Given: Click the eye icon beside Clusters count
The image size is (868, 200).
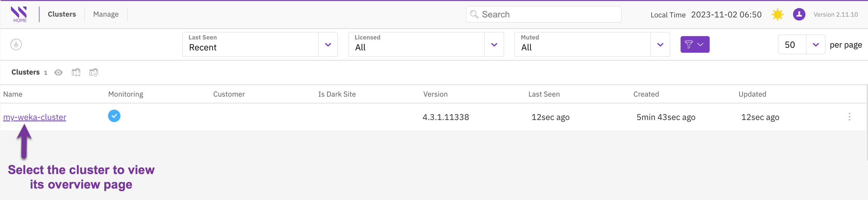Looking at the screenshot, I should point(58,72).
